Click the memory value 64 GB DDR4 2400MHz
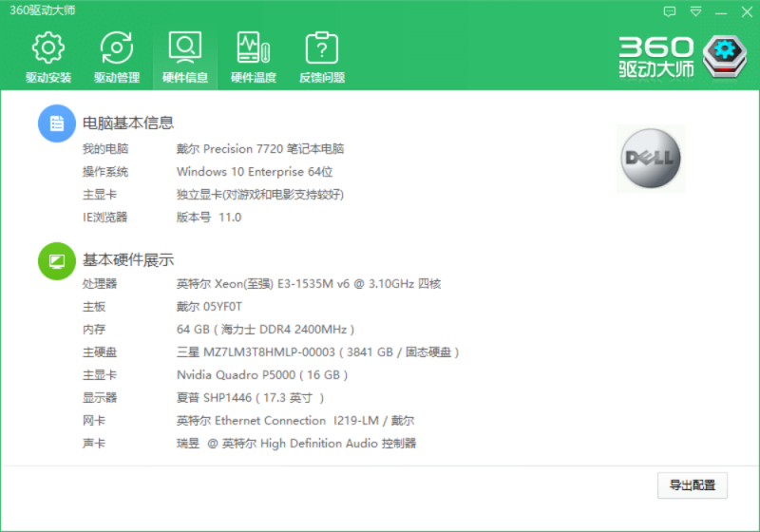 pyautogui.click(x=266, y=330)
